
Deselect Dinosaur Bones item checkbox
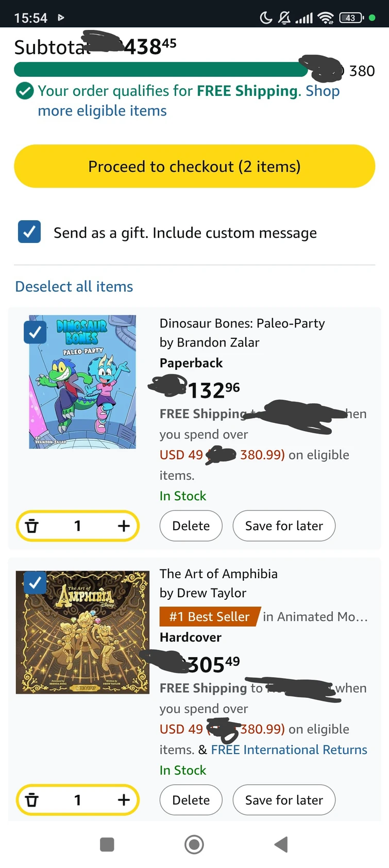[x=35, y=333]
